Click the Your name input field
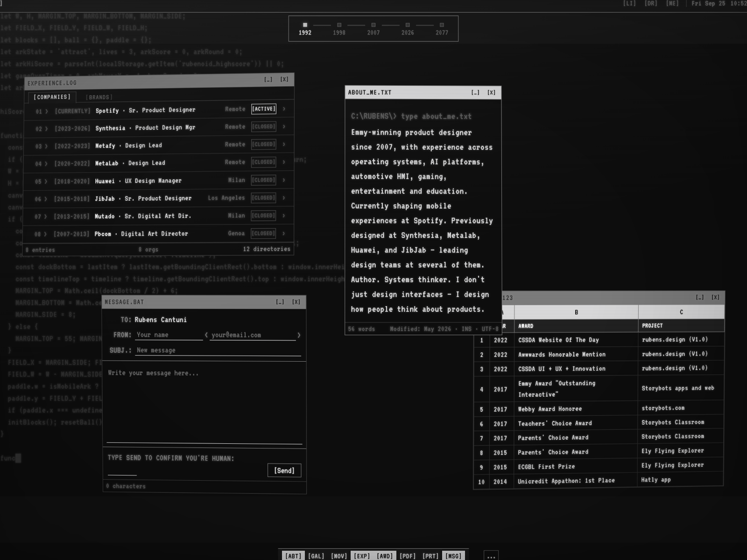 [169, 335]
